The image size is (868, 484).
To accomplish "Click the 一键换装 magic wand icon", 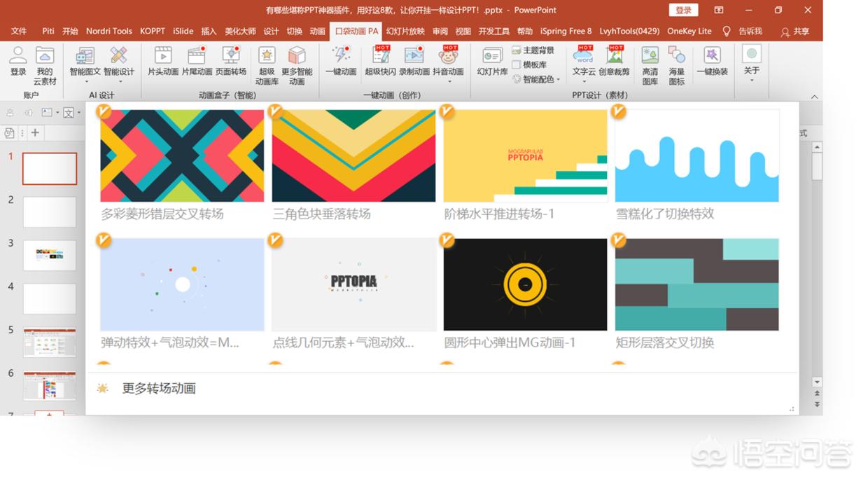I will pyautogui.click(x=712, y=56).
